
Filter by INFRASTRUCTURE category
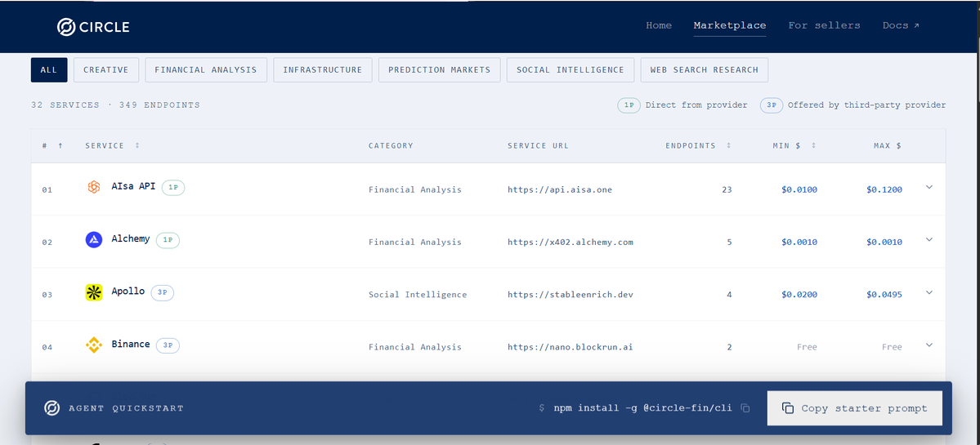[323, 70]
